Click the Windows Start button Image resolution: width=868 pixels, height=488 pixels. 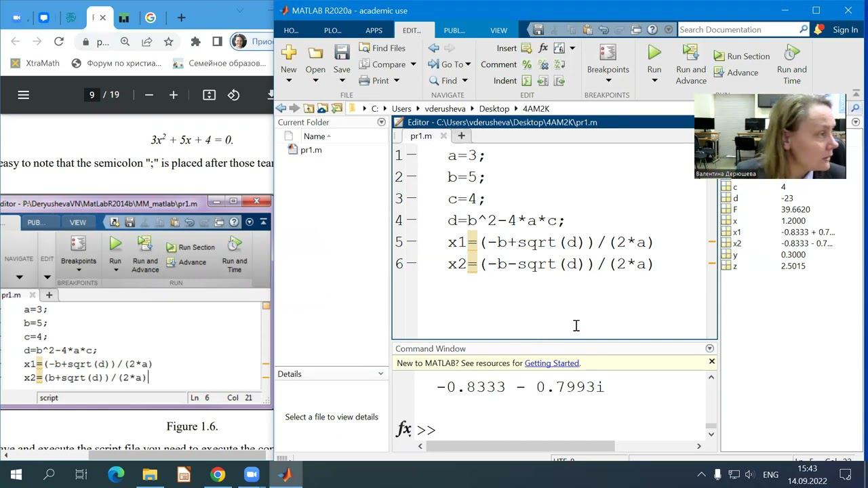(x=16, y=474)
